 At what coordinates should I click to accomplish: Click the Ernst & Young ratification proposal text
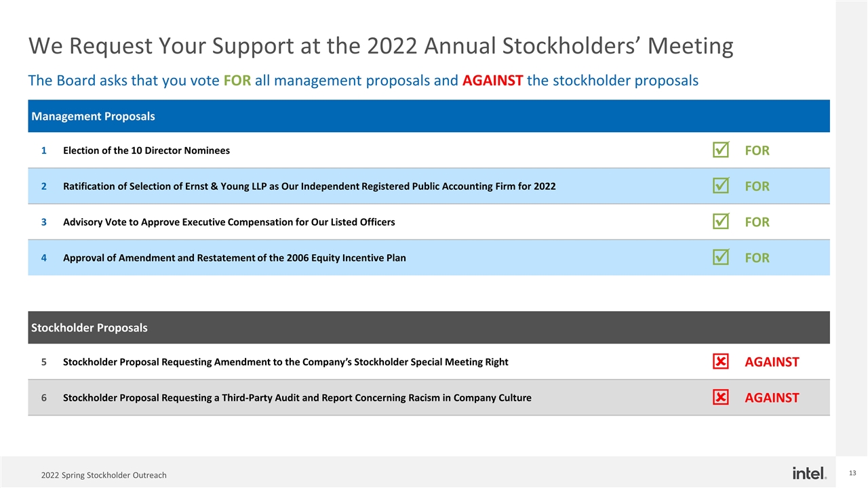pyautogui.click(x=309, y=186)
